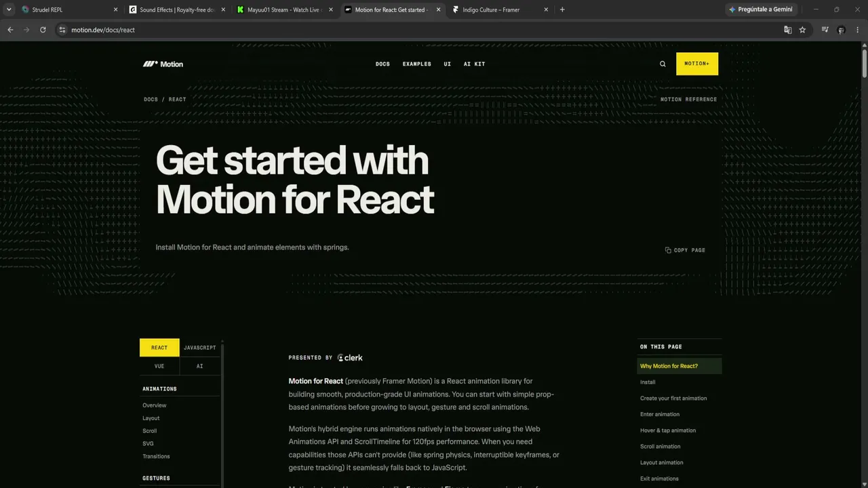Click the Gestures sidebar heading
Image resolution: width=868 pixels, height=488 pixels.
tap(156, 479)
